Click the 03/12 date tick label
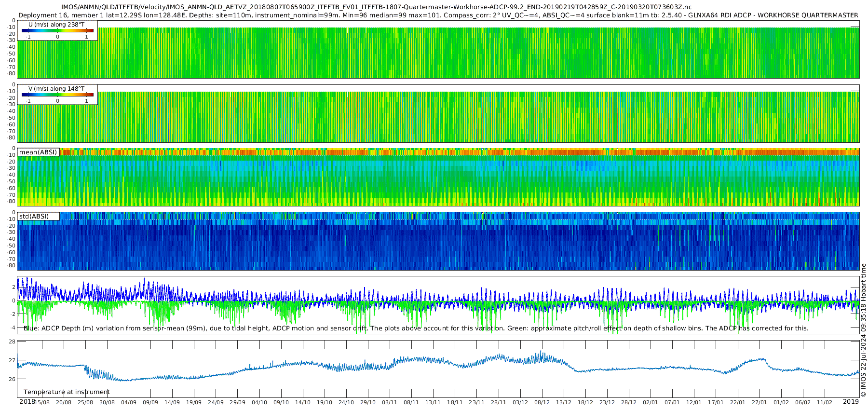Screen dimensions: 868x410 click(520, 402)
